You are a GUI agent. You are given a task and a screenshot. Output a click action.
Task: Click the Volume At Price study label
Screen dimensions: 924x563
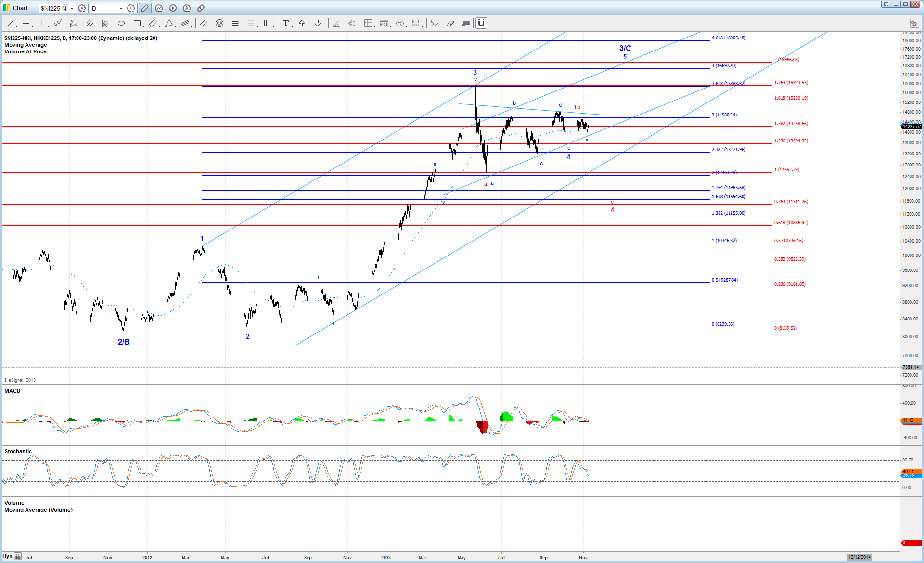coord(26,51)
